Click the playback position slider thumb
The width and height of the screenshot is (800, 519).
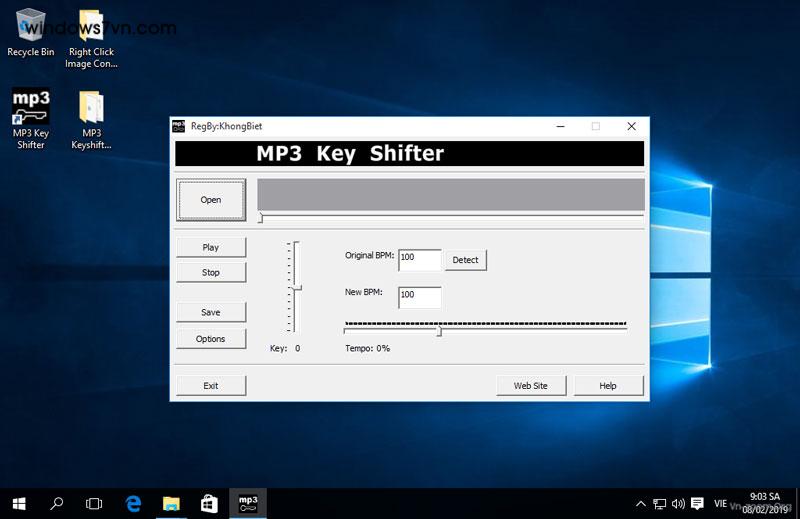click(260, 218)
